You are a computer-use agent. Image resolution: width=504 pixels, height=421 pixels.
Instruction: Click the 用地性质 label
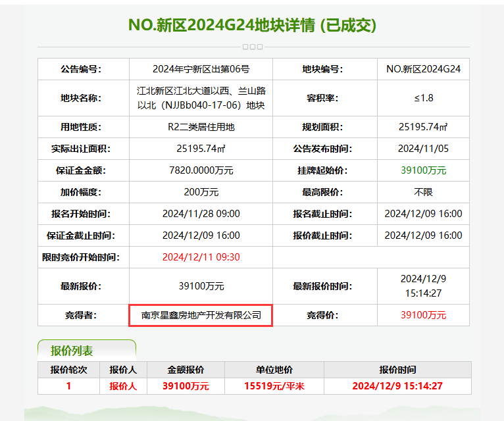(81, 127)
